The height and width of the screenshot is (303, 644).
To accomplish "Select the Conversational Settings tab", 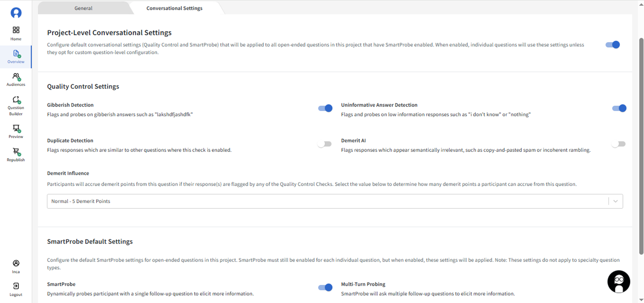I will click(x=174, y=8).
